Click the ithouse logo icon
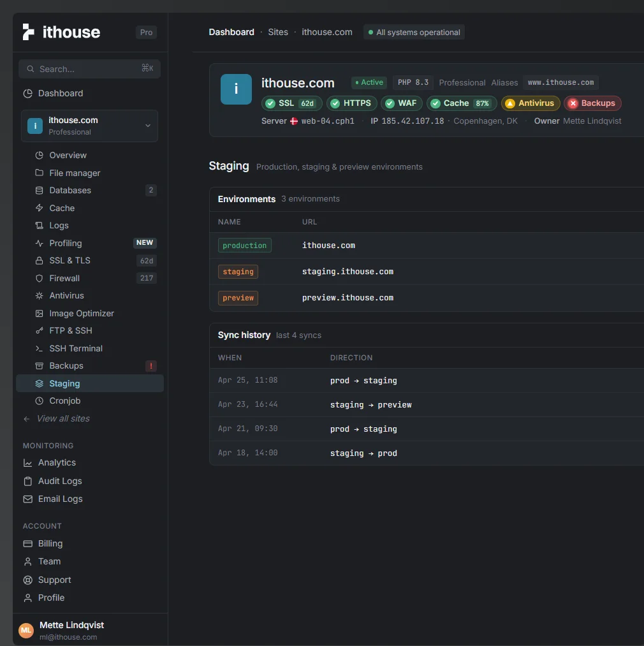This screenshot has height=646, width=644. point(29,32)
